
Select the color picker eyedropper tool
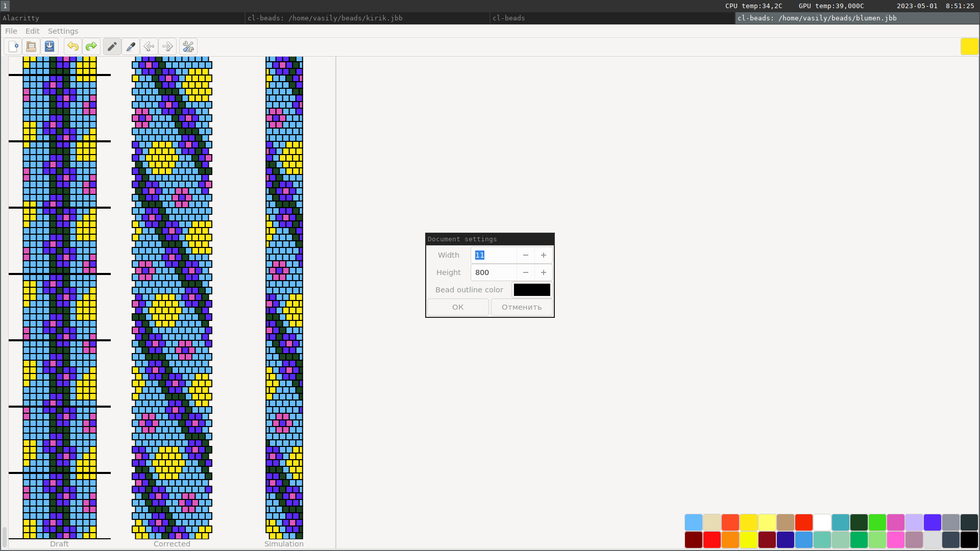[131, 46]
